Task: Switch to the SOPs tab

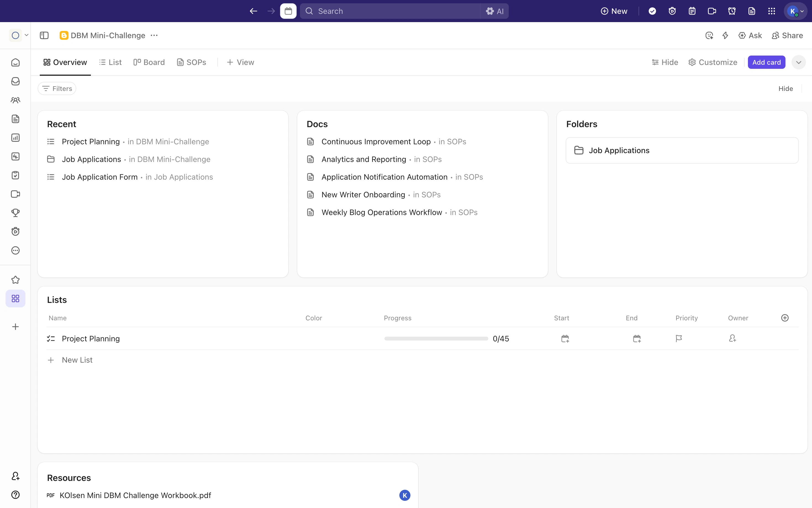Action: point(191,62)
